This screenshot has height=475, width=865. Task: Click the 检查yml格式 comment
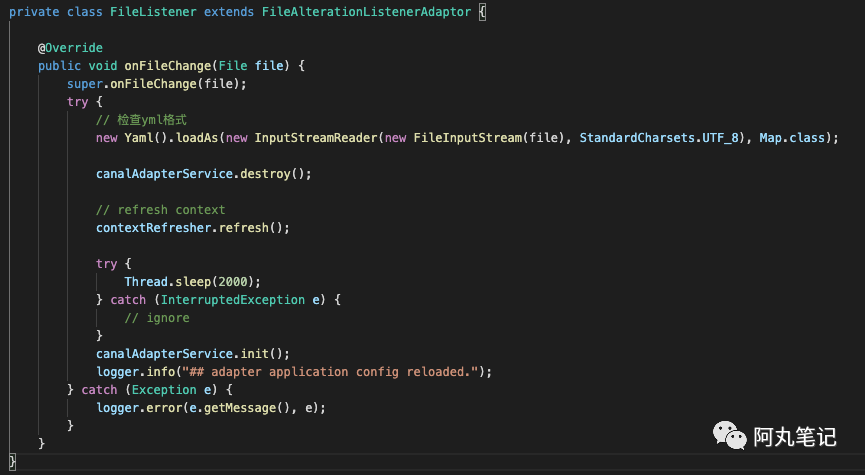pos(141,120)
